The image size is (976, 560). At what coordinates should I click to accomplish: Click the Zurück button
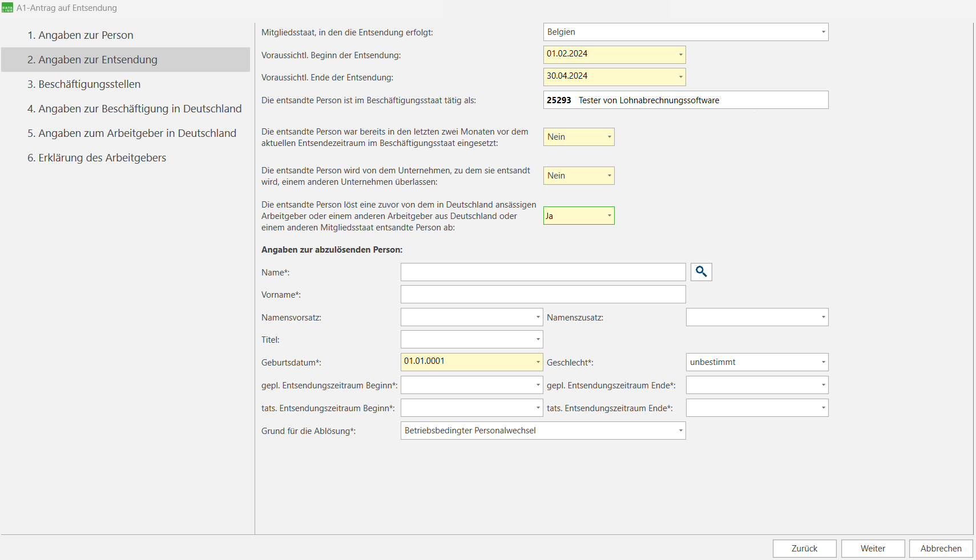(804, 549)
